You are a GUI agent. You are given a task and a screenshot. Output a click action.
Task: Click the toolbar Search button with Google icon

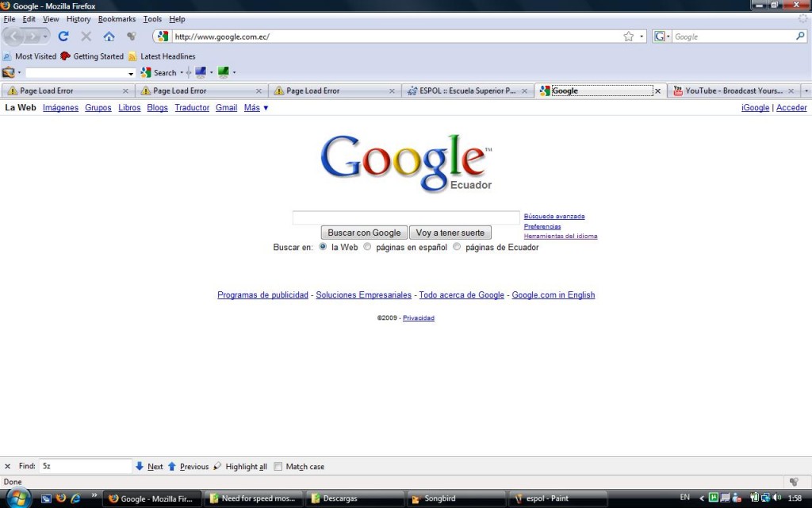[x=159, y=72]
